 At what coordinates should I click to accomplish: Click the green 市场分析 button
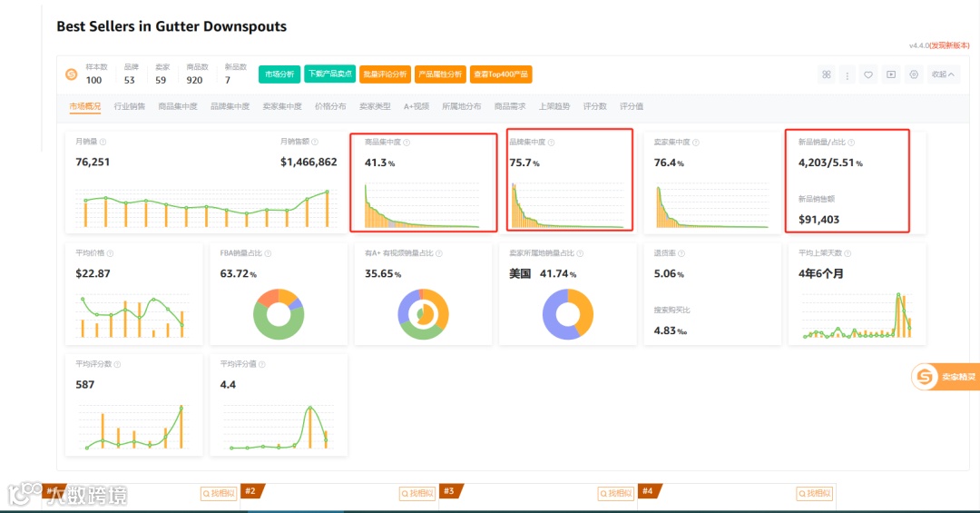(x=279, y=74)
